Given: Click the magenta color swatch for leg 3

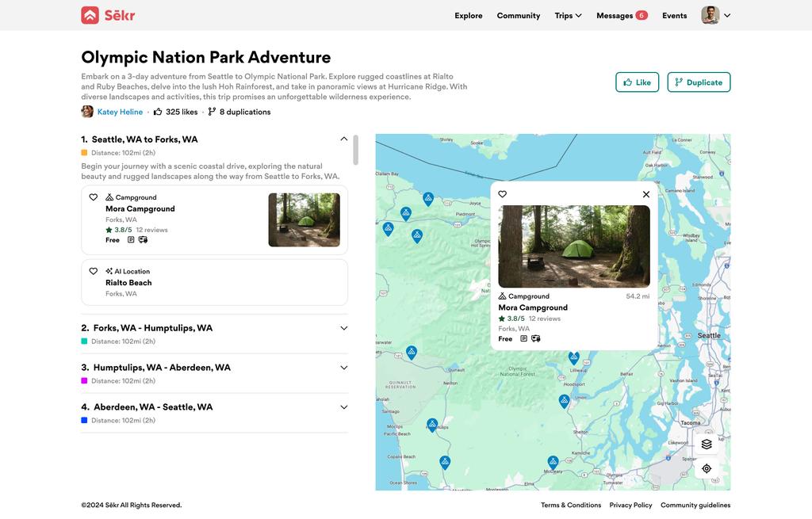Looking at the screenshot, I should [x=84, y=381].
